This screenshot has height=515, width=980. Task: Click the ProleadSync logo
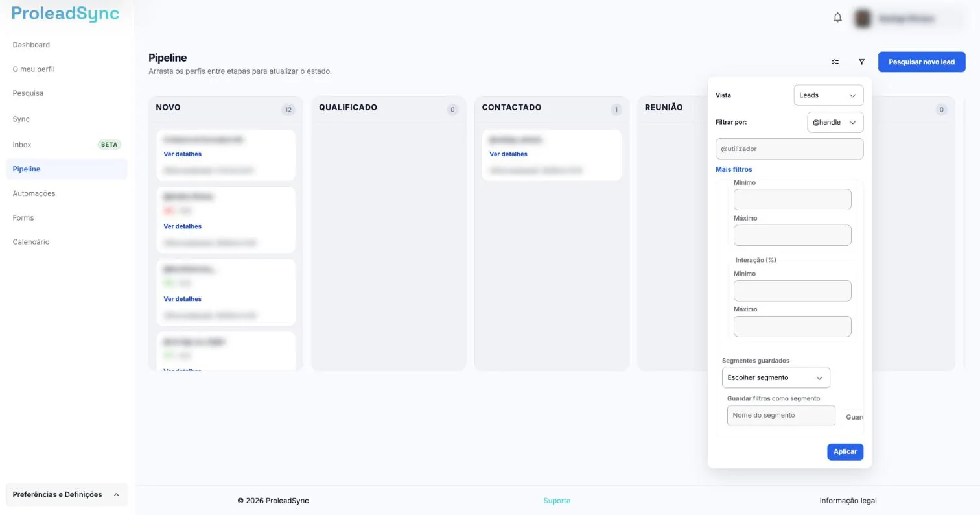65,14
